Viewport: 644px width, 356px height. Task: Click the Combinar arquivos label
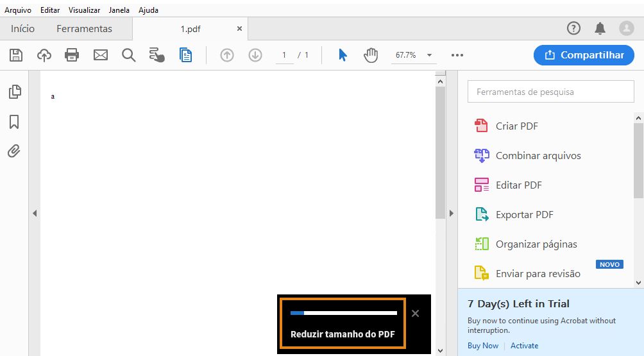[x=538, y=156]
